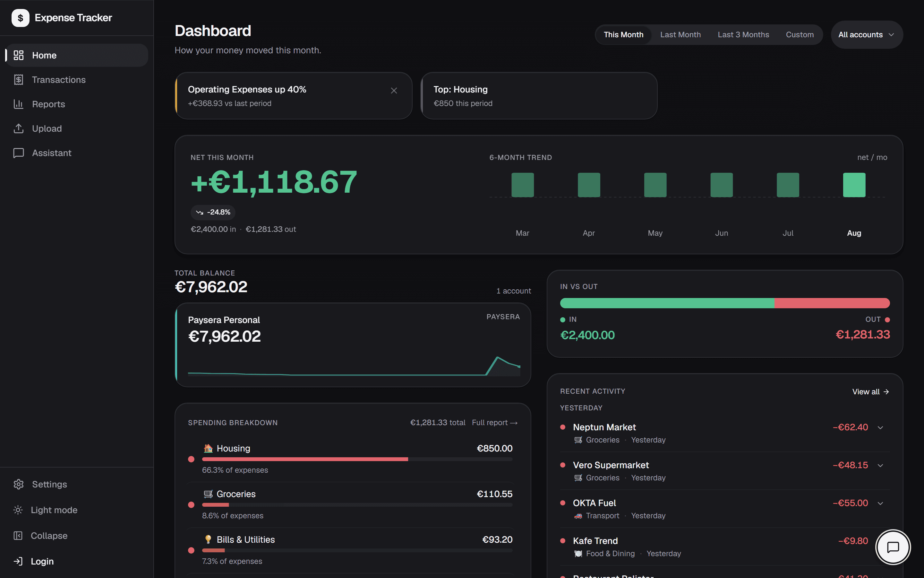
Task: Collapse the sidebar
Action: pyautogui.click(x=77, y=536)
